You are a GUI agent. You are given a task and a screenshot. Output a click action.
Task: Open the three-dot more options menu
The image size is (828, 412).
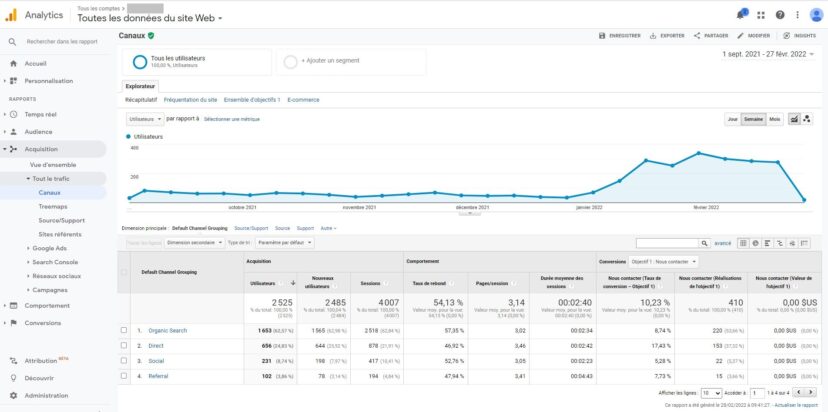pos(797,15)
